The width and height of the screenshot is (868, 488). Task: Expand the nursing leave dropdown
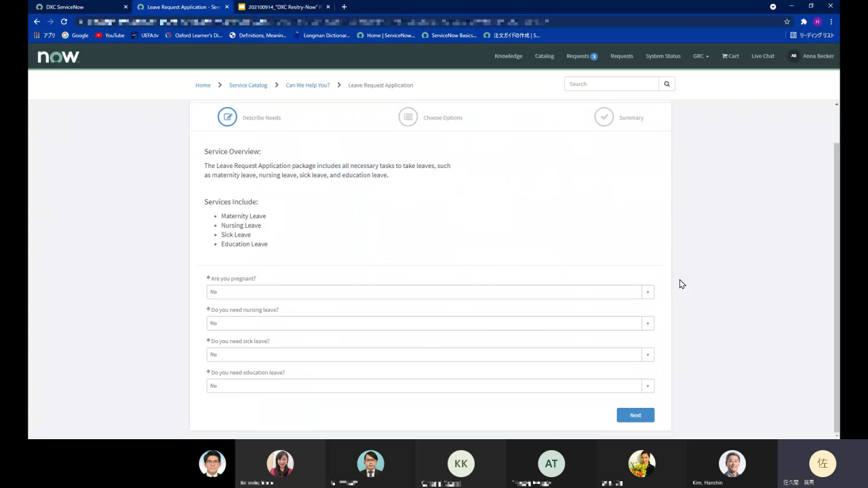click(x=430, y=323)
